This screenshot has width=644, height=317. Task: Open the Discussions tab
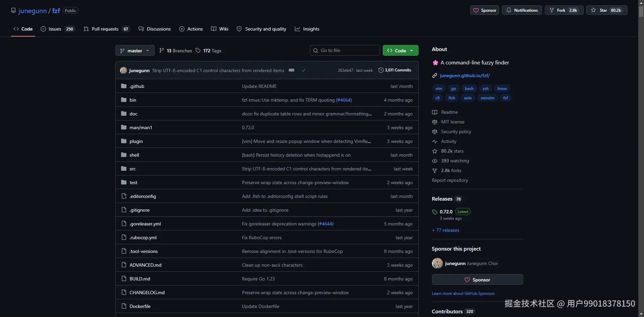tap(155, 29)
